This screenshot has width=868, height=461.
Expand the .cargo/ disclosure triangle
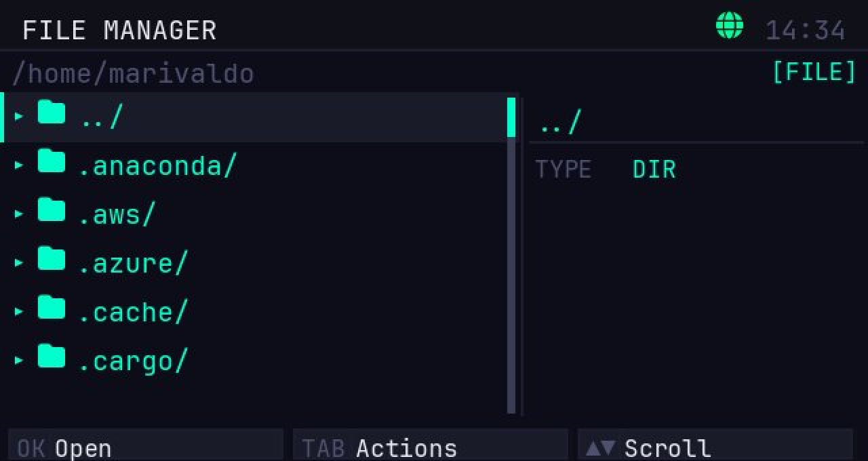click(x=19, y=360)
